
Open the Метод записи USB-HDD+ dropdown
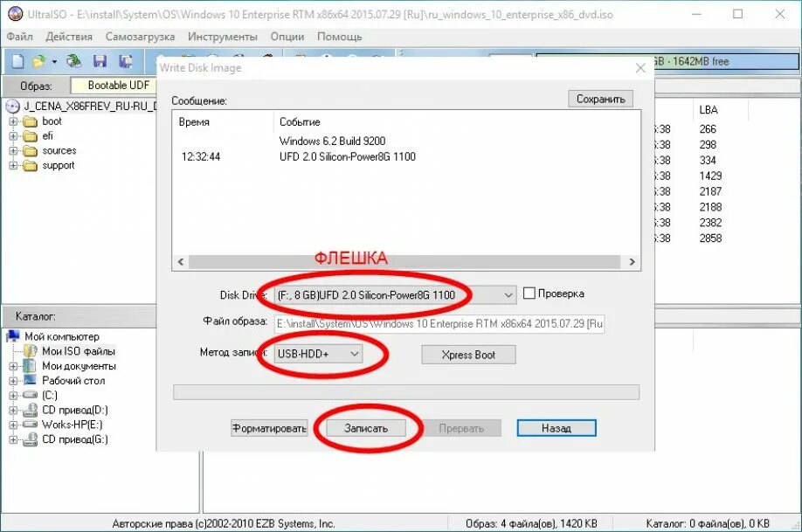(318, 354)
